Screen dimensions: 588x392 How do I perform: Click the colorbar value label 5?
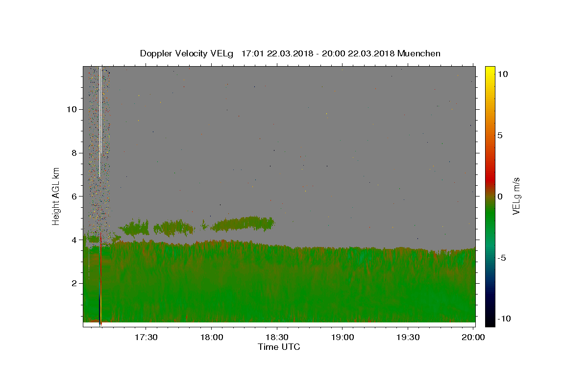(500, 135)
